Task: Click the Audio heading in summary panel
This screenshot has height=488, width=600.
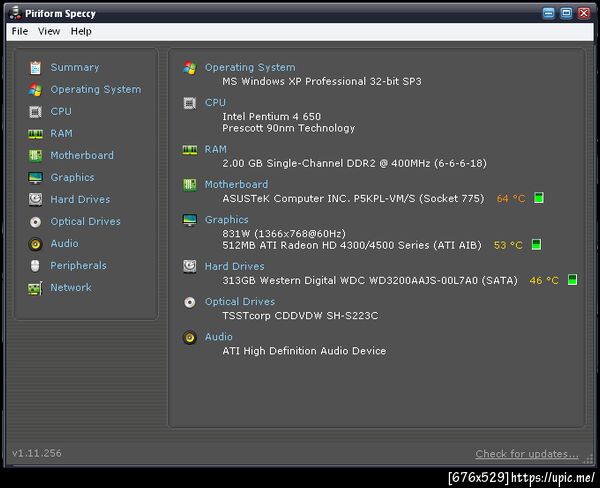Action: click(218, 337)
